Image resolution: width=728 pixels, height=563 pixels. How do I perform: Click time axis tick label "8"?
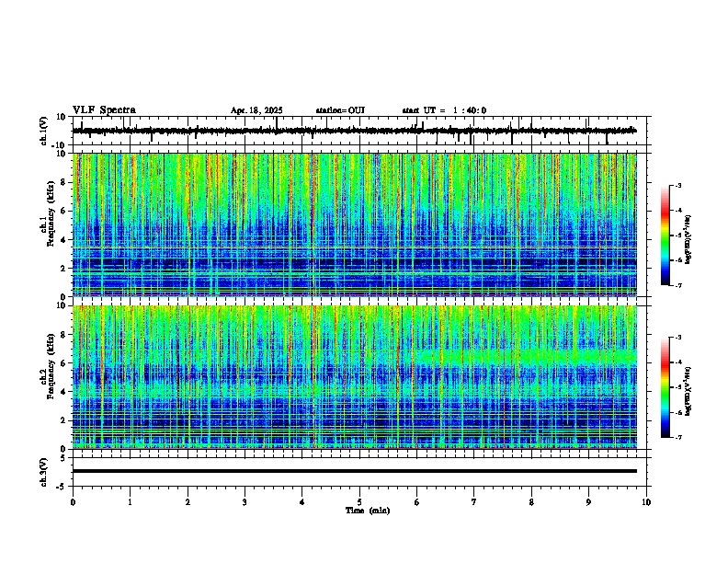click(x=531, y=502)
